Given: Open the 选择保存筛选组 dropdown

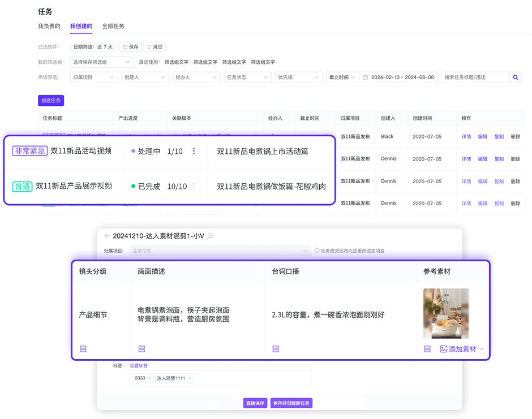Looking at the screenshot, I should 102,62.
